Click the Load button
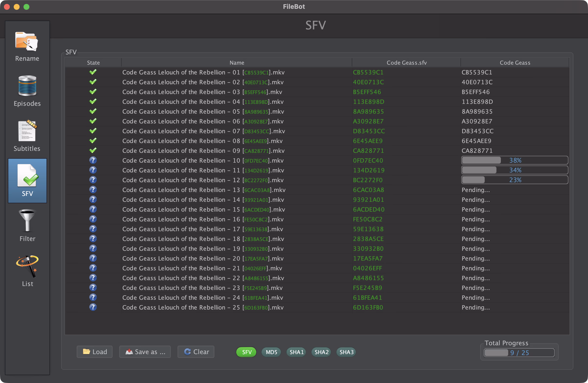Image resolution: width=588 pixels, height=383 pixels. [95, 352]
